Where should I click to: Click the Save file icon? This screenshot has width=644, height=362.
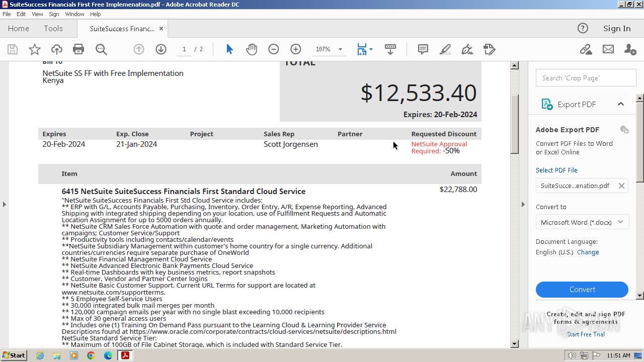(x=13, y=49)
